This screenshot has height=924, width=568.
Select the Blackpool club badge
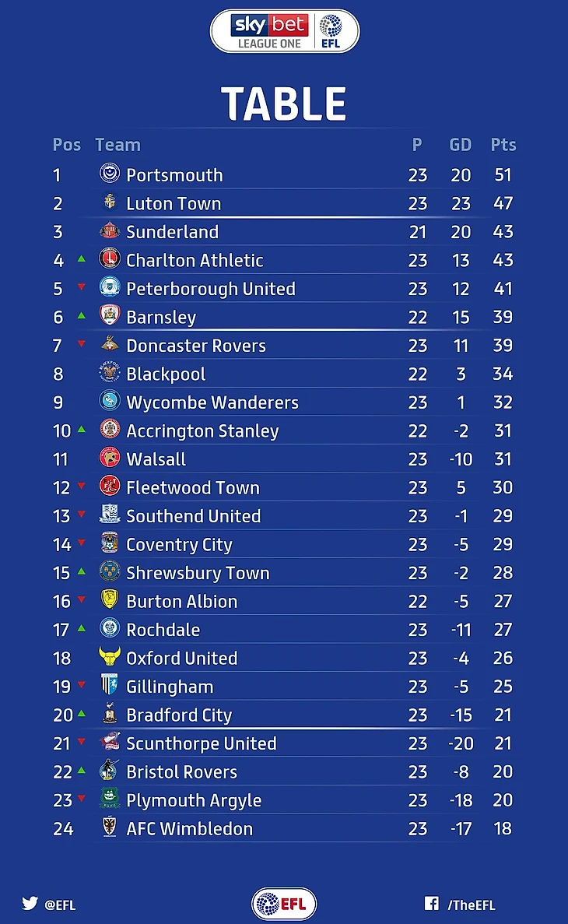110,372
